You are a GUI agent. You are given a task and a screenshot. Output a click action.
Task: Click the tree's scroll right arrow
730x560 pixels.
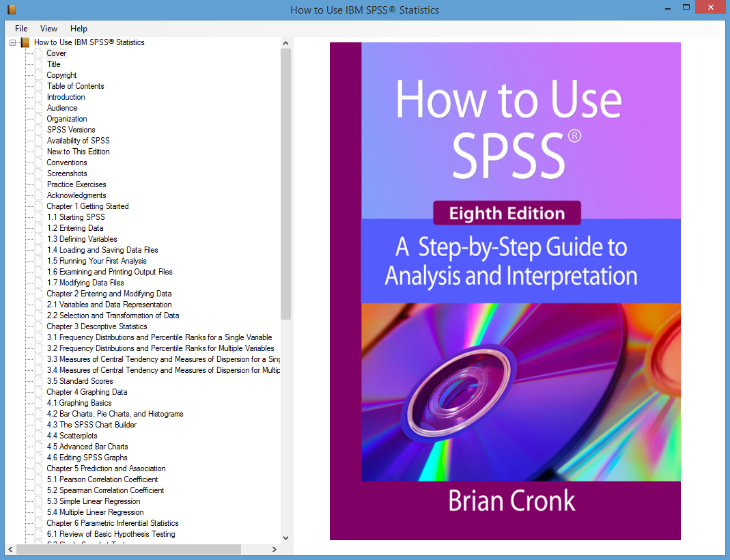pyautogui.click(x=275, y=549)
